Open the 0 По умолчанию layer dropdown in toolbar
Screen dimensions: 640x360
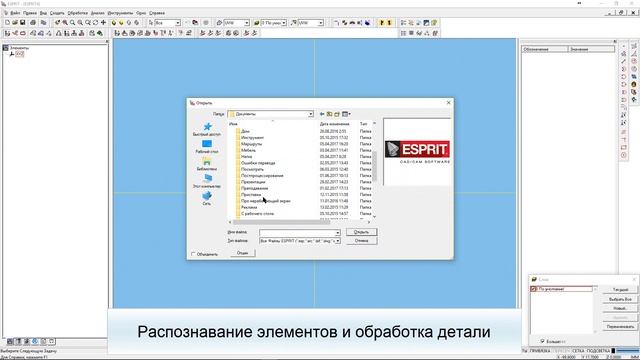[284, 23]
